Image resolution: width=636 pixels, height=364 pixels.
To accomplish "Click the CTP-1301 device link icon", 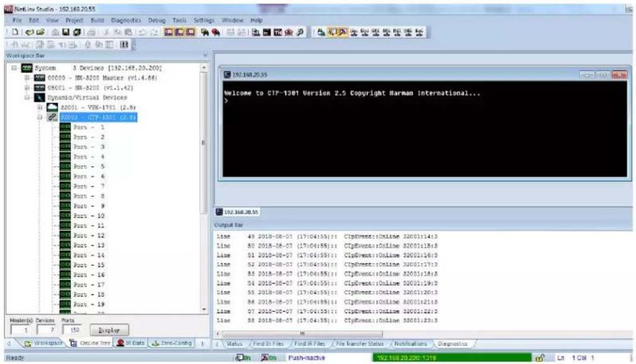I will point(52,117).
